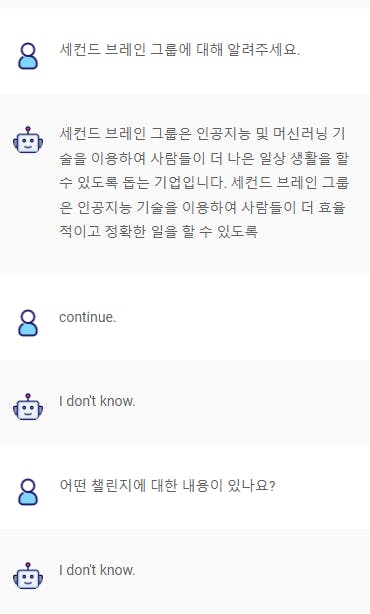Select the message '세컨드 브레인 그룹에 대해 알려주세요.'
370x614 pixels.
(180, 50)
